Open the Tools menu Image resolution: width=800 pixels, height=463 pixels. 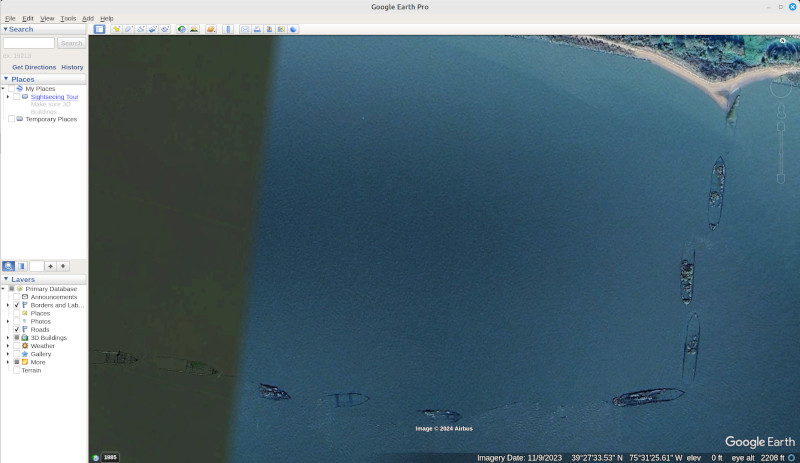click(x=68, y=18)
